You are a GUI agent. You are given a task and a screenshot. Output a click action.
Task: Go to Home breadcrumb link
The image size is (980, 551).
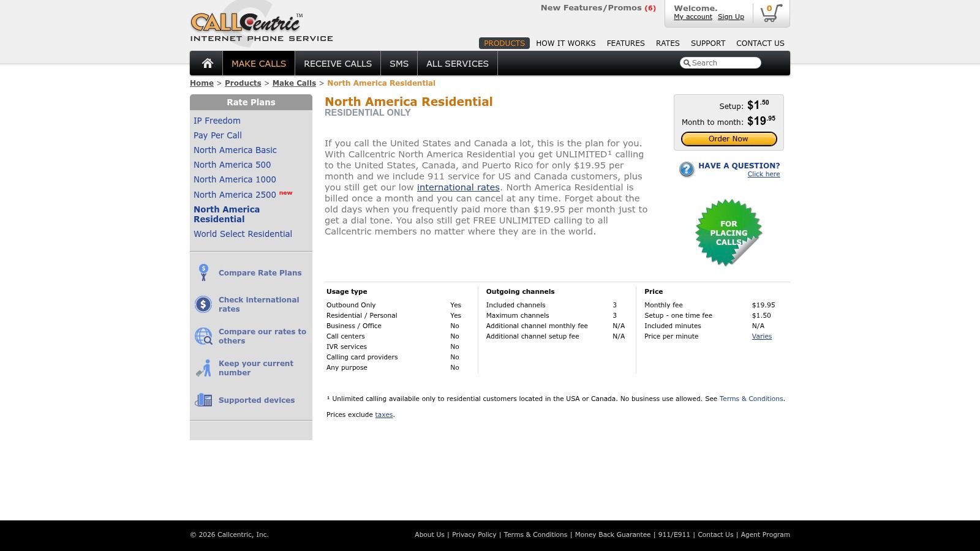(202, 83)
